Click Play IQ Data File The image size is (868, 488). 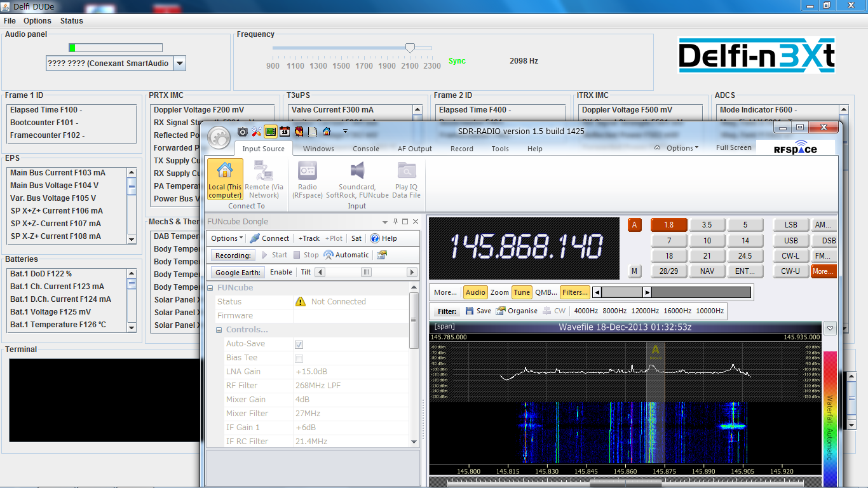click(x=407, y=179)
